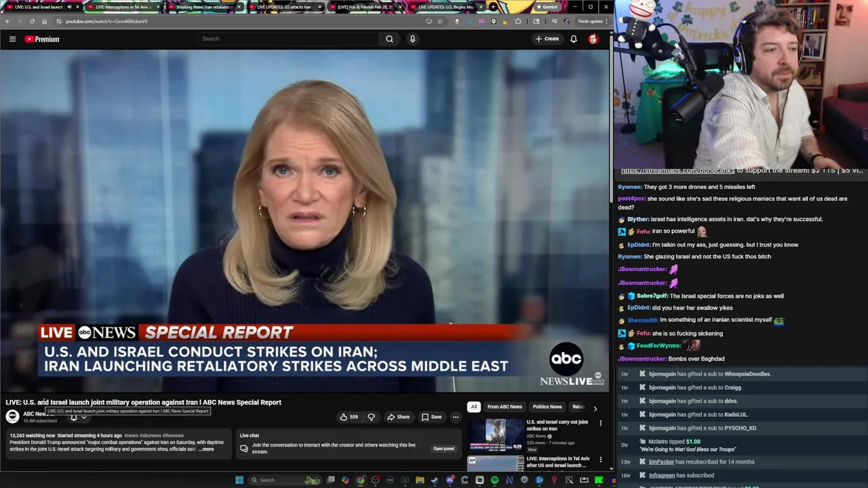Open the streamlabs support link in chat
This screenshot has width=868, height=488.
(x=678, y=170)
